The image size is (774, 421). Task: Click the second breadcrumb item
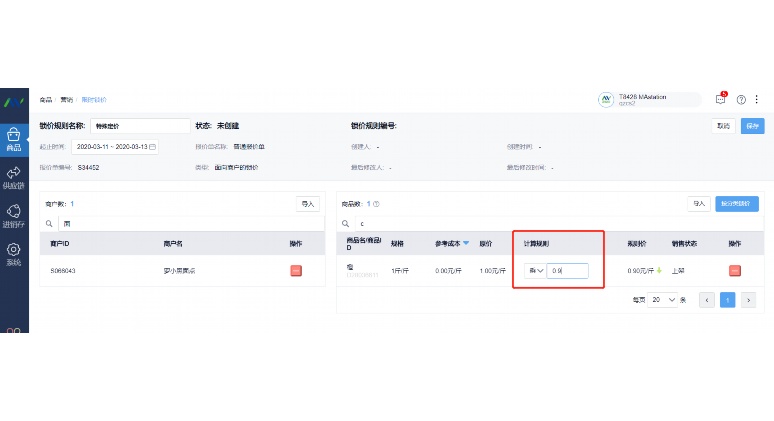(67, 100)
